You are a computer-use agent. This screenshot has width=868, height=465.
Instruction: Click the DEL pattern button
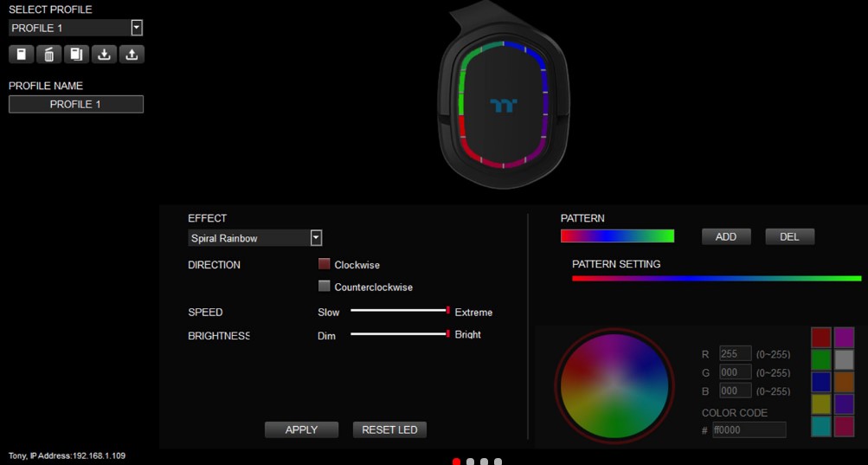[790, 236]
